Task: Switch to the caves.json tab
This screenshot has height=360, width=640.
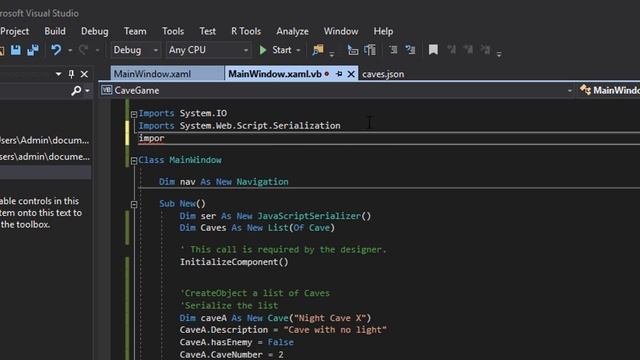Action: (383, 74)
